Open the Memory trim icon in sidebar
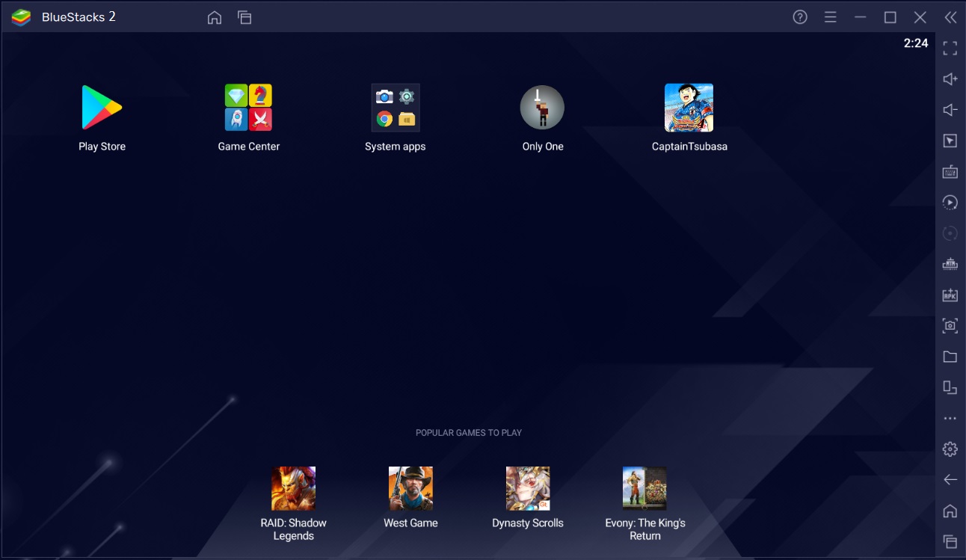 click(950, 264)
